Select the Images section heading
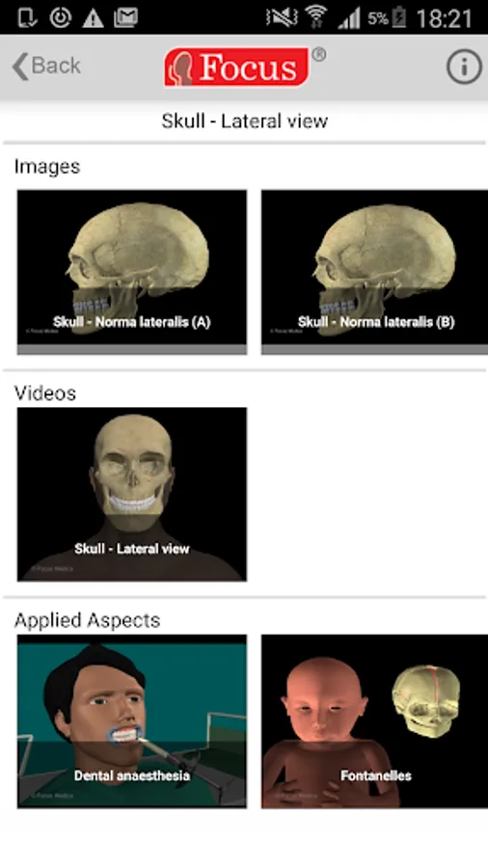The image size is (488, 868). 47,167
